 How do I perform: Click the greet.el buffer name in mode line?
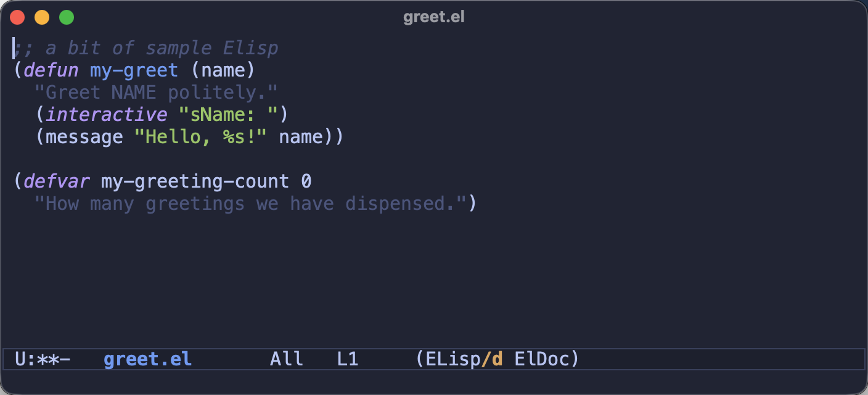pyautogui.click(x=148, y=359)
